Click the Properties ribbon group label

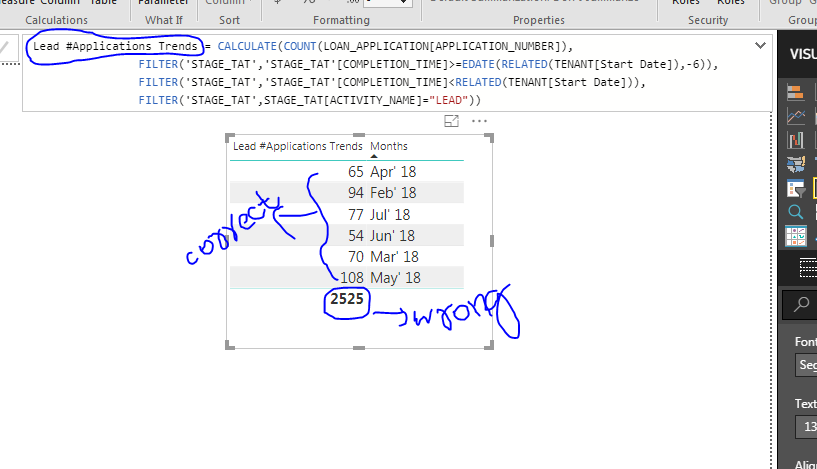(x=539, y=20)
